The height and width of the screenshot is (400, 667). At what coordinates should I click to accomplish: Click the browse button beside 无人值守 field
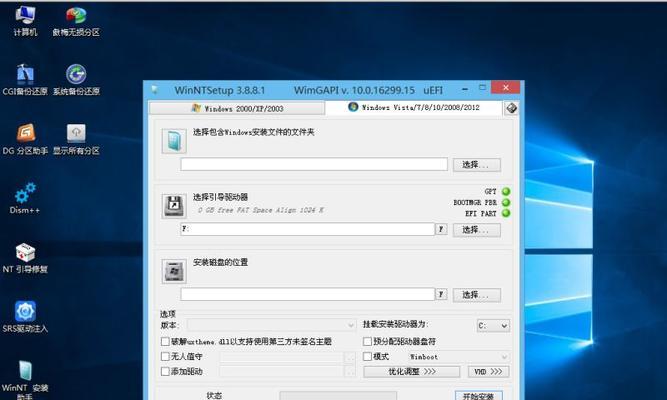(350, 357)
